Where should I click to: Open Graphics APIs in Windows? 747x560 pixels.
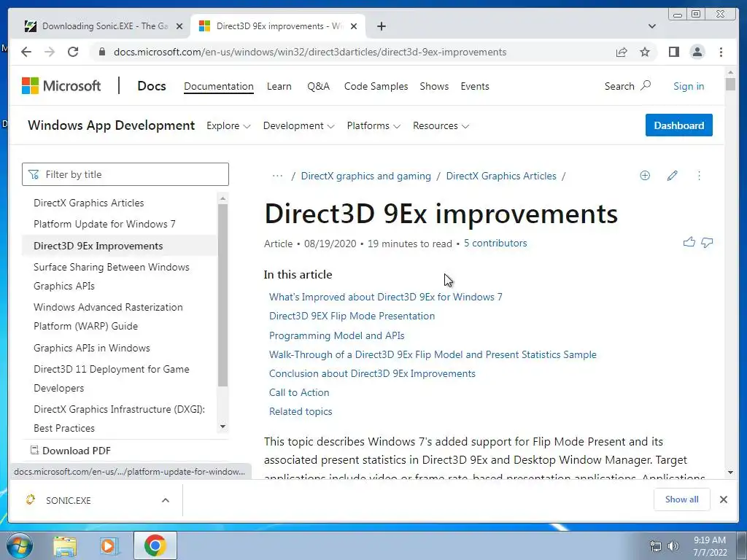coord(91,348)
